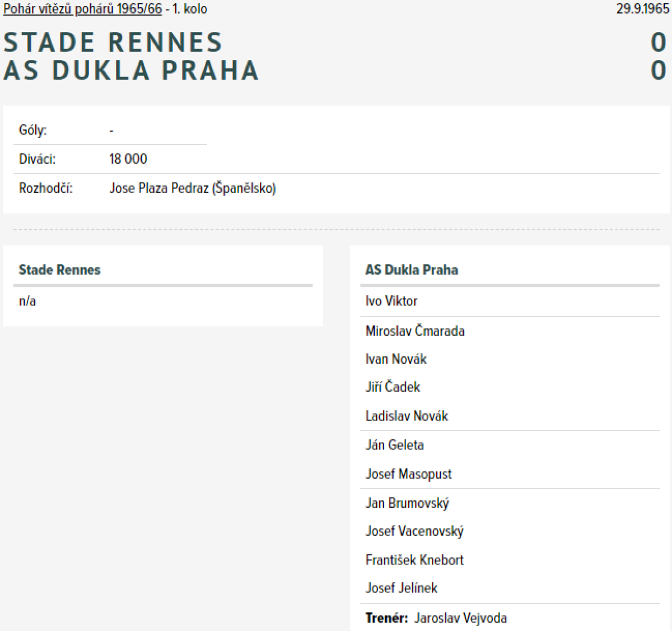Select the AS DUKLA PRAHA heading

coord(131,71)
